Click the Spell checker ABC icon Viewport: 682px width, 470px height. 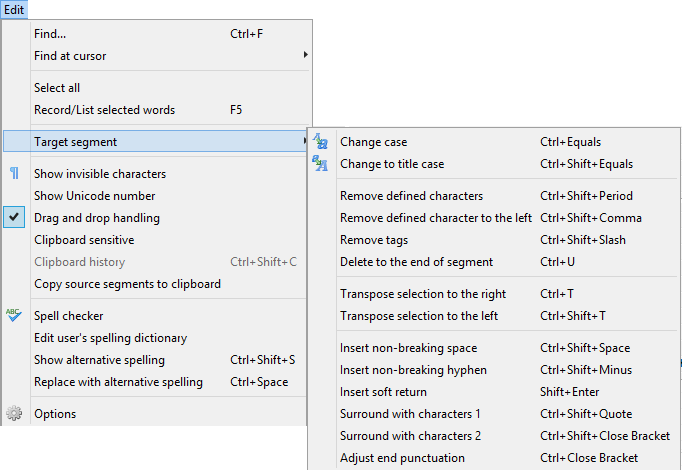click(x=14, y=316)
